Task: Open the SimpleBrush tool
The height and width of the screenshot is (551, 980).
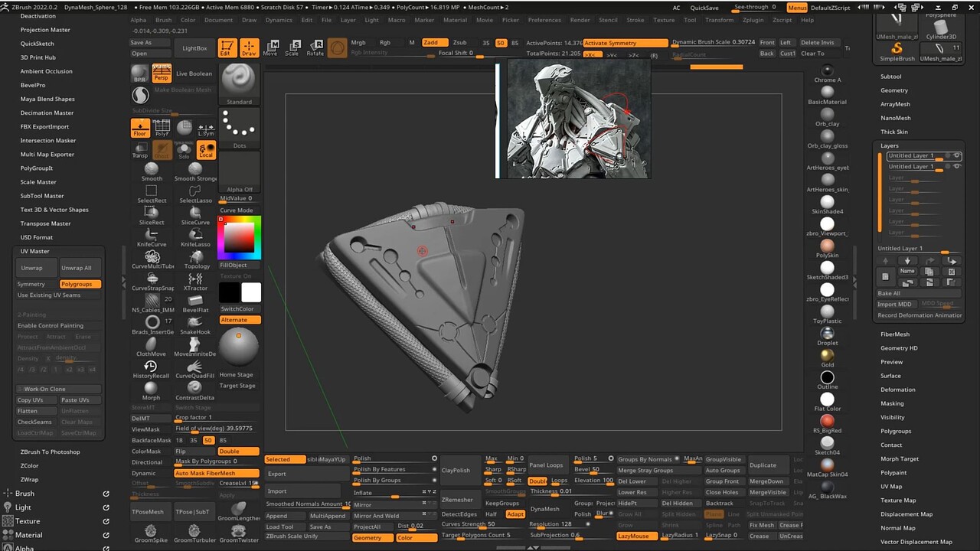Action: (x=897, y=51)
